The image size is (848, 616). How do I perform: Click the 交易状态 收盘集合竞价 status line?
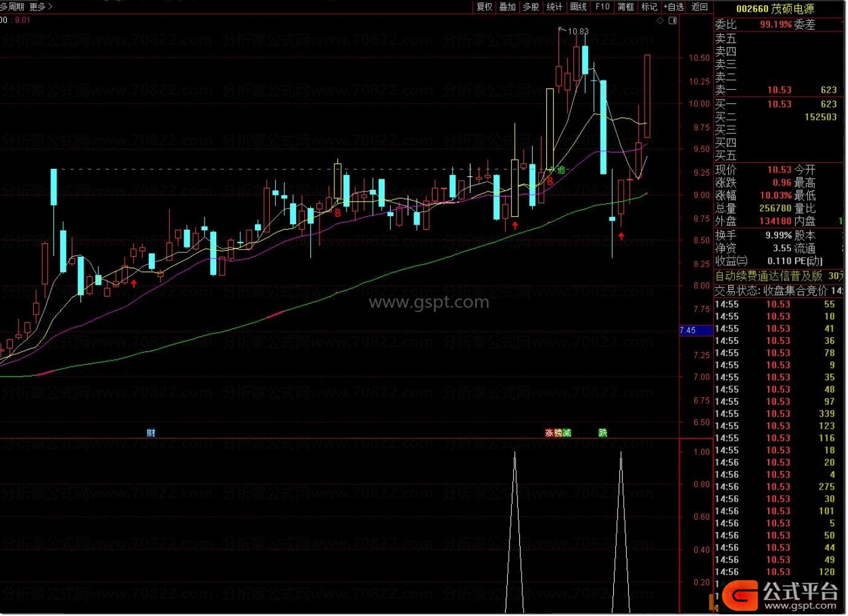pyautogui.click(x=779, y=290)
